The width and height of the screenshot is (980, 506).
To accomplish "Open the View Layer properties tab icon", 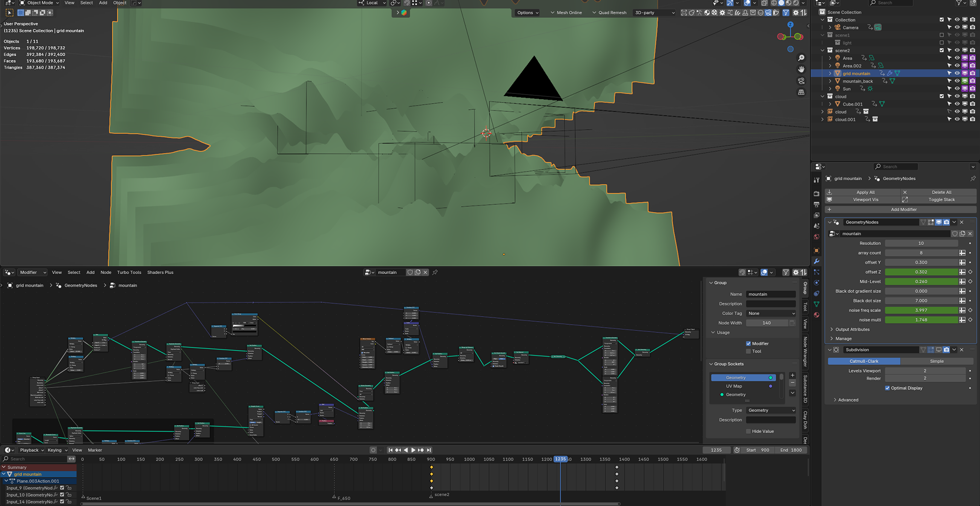I will 816,215.
